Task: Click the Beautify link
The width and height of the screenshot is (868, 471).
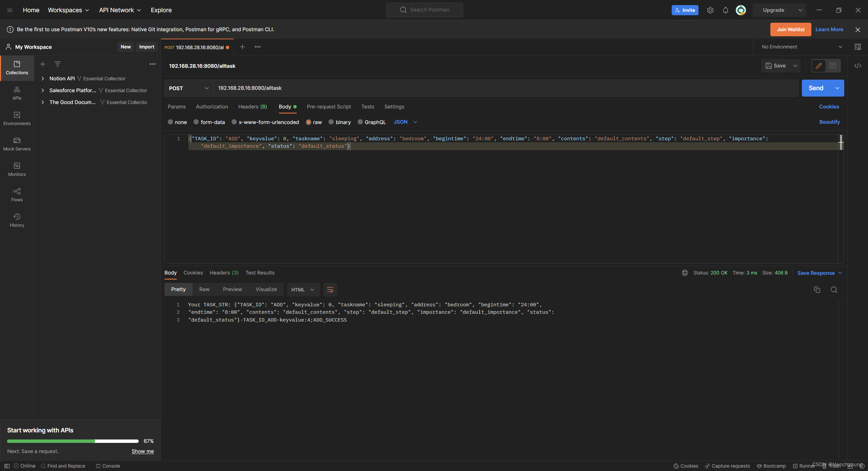Action: [829, 122]
